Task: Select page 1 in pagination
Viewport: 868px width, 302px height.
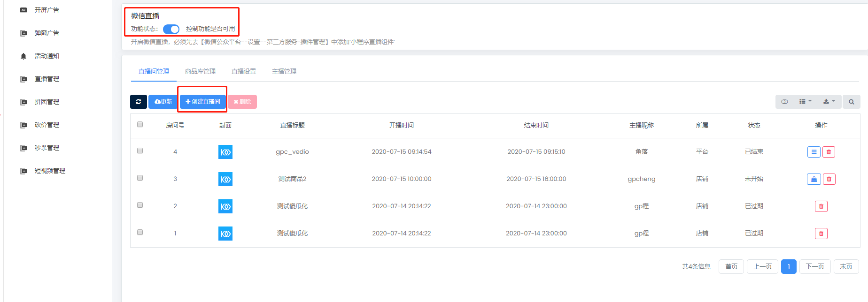Action: pos(789,266)
